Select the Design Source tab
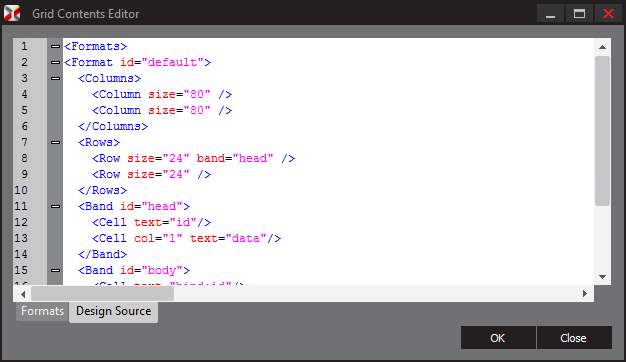The height and width of the screenshot is (362, 626). [113, 311]
